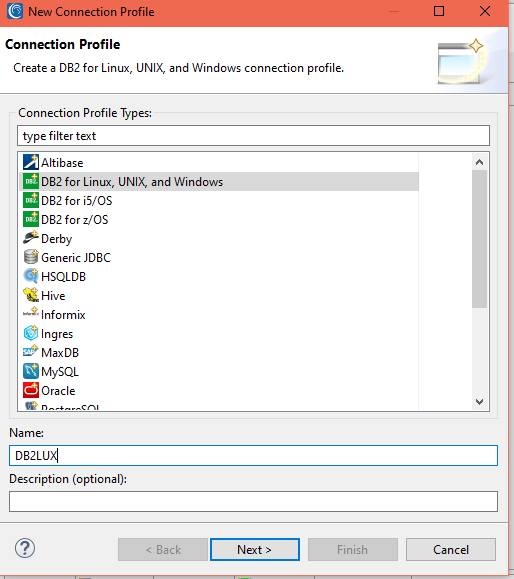The width and height of the screenshot is (514, 579).
Task: Click the DB2 for Linux, UNIX, and Windows icon
Action: coord(31,181)
